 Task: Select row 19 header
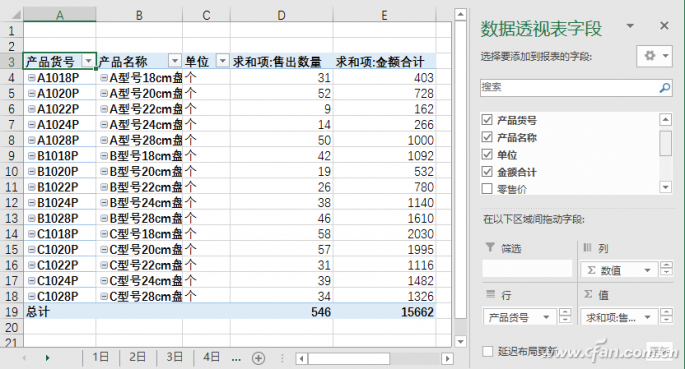[11, 312]
